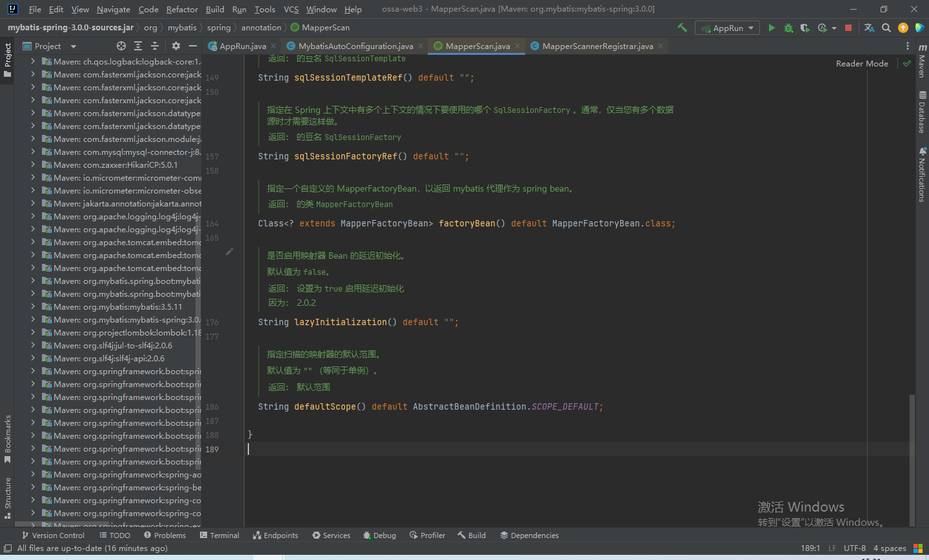Image resolution: width=929 pixels, height=560 pixels.
Task: Open the Refactor menu
Action: pos(182,9)
